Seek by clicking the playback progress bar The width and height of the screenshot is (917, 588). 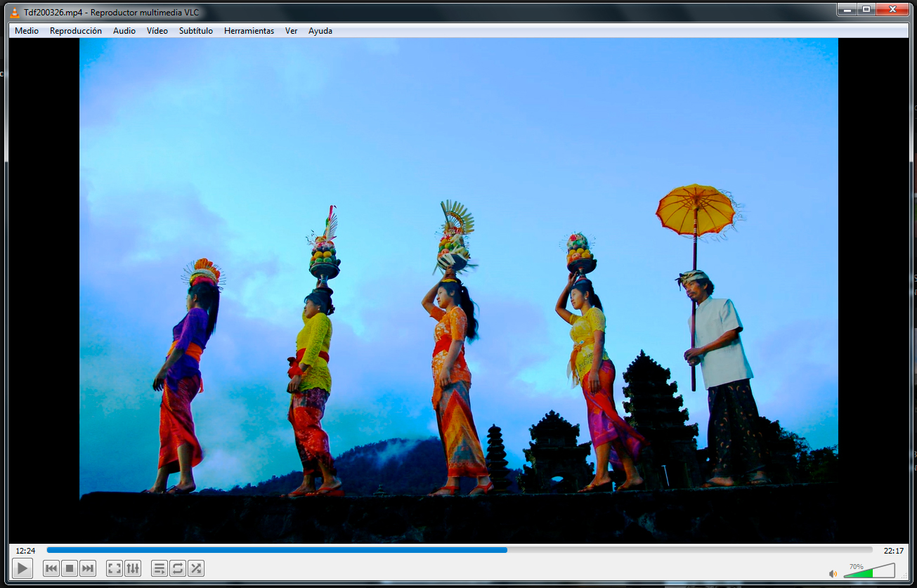pyautogui.click(x=460, y=550)
